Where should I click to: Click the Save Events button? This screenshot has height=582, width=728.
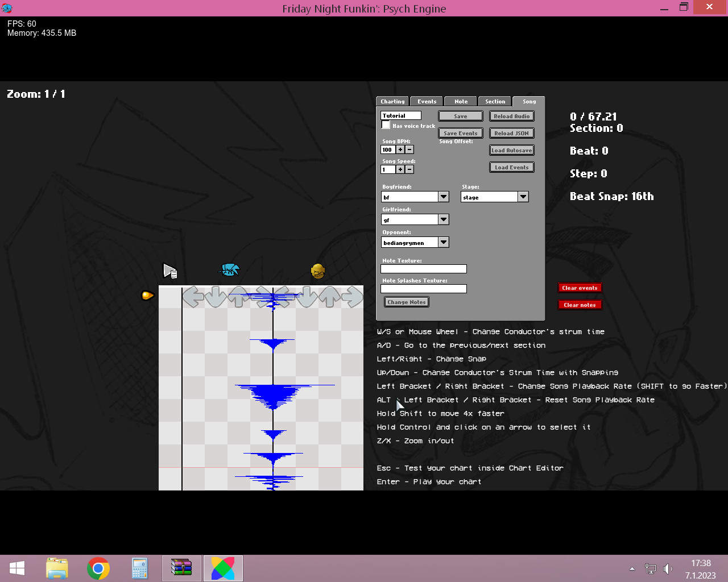point(461,133)
